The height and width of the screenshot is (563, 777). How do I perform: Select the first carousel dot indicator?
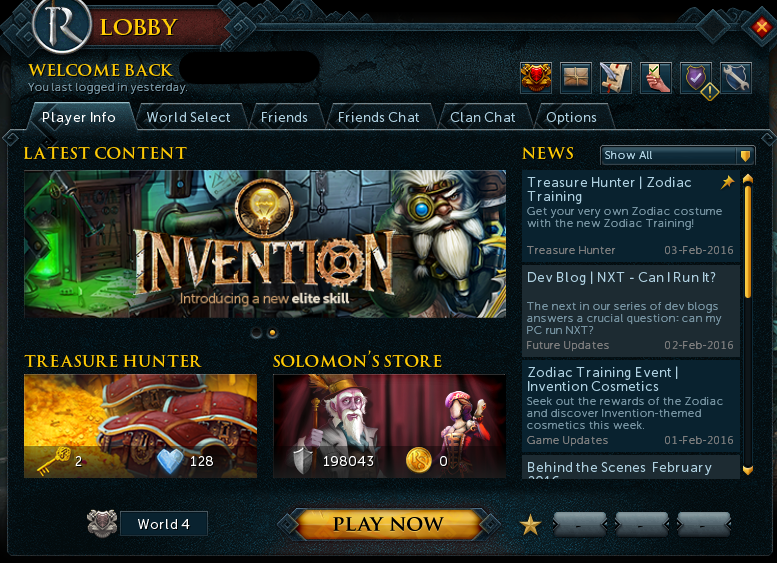(256, 333)
